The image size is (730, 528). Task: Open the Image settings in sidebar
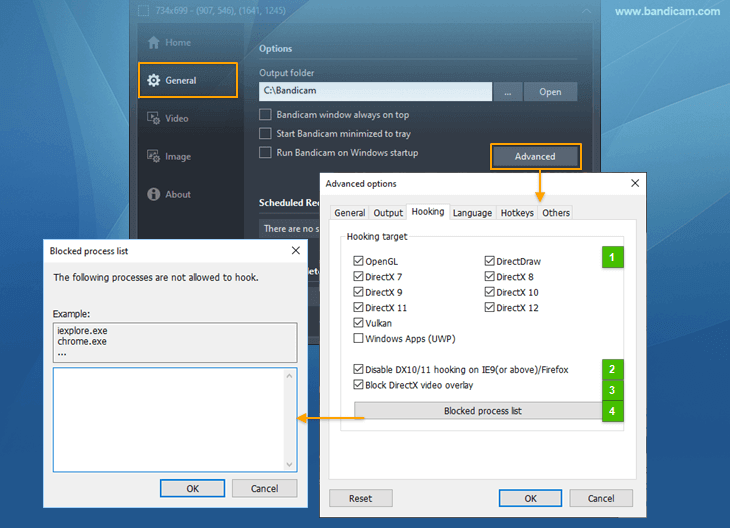(x=169, y=156)
